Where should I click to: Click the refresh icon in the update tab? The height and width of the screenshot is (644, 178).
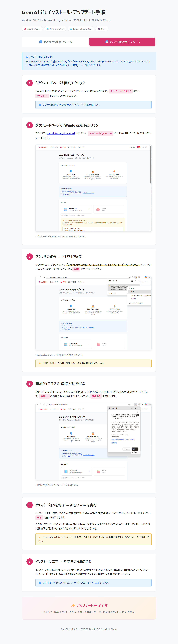(107, 42)
